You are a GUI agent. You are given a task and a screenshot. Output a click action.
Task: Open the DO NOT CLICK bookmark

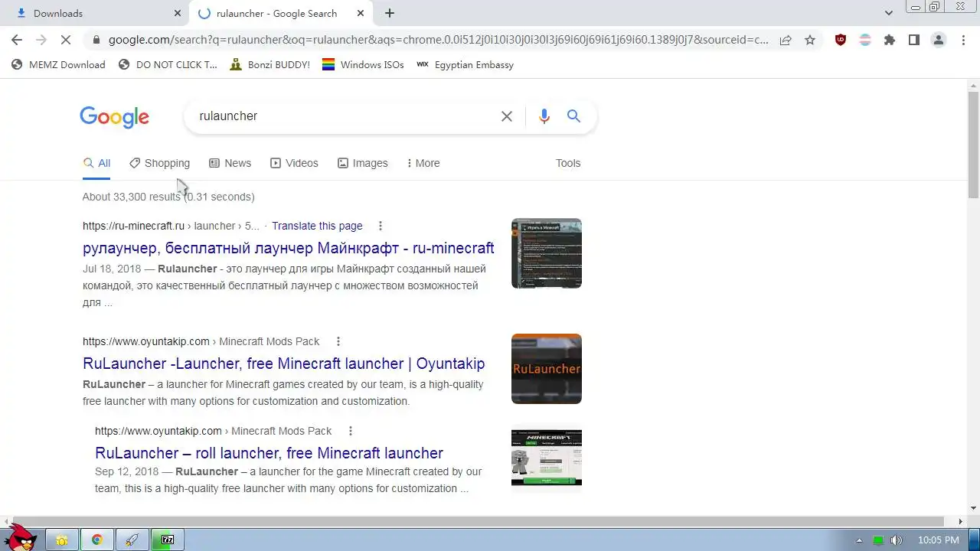tap(168, 65)
